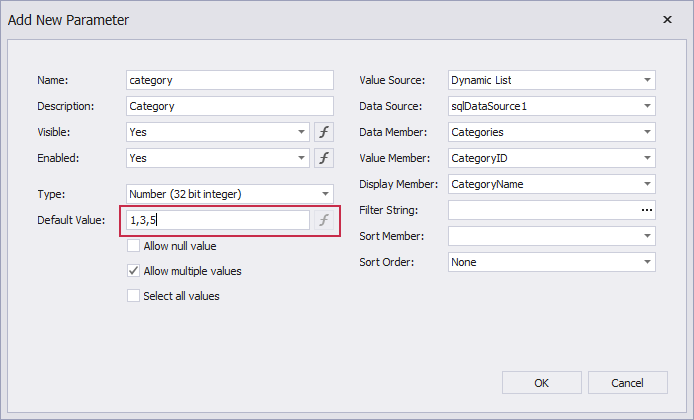
Task: Expand the Data Source dropdown list
Action: click(x=647, y=106)
